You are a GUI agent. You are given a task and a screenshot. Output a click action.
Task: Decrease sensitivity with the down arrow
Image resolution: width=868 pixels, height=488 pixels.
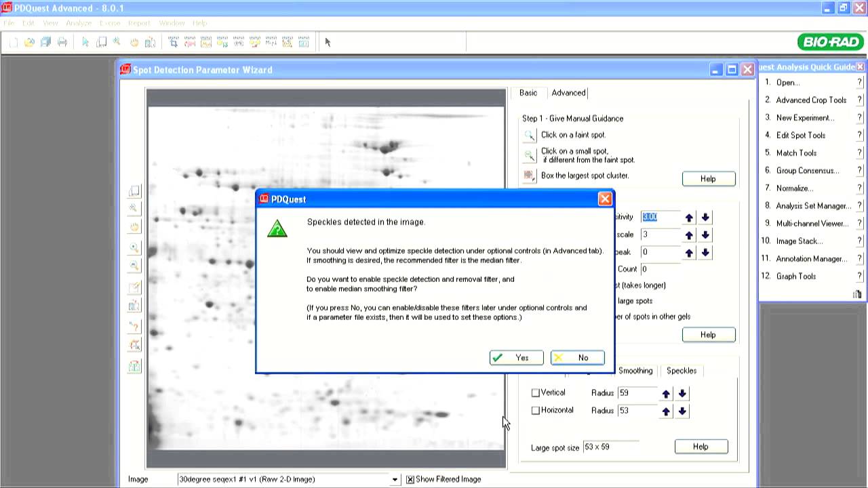(x=705, y=218)
